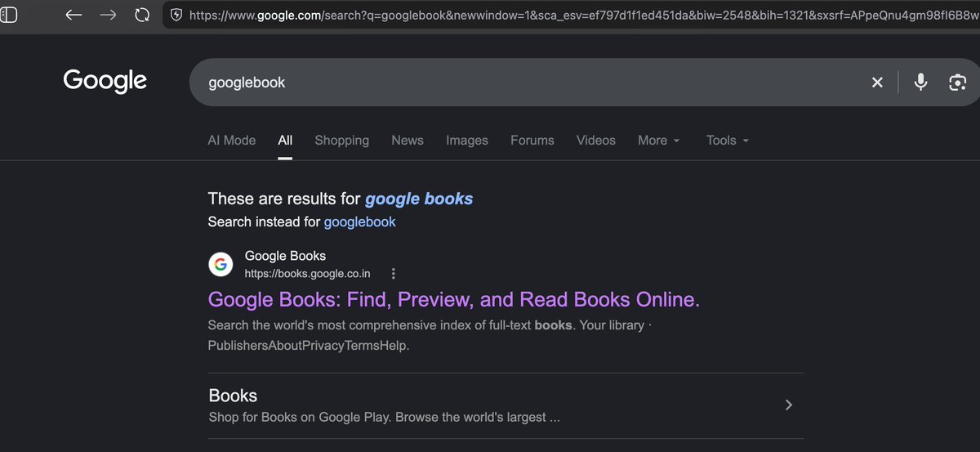Click the browser address bar URL
The image size is (980, 452).
click(x=583, y=15)
